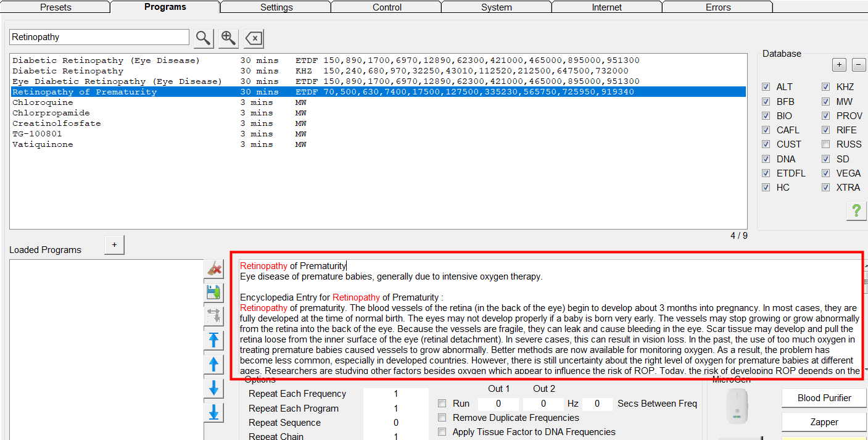Click the Repeat Each Frequency value field

pyautogui.click(x=395, y=394)
